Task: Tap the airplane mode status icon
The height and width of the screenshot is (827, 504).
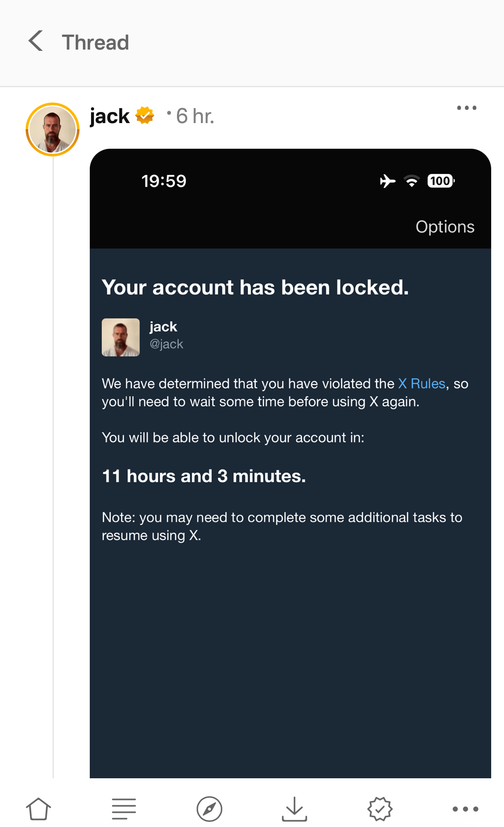Action: (x=387, y=181)
